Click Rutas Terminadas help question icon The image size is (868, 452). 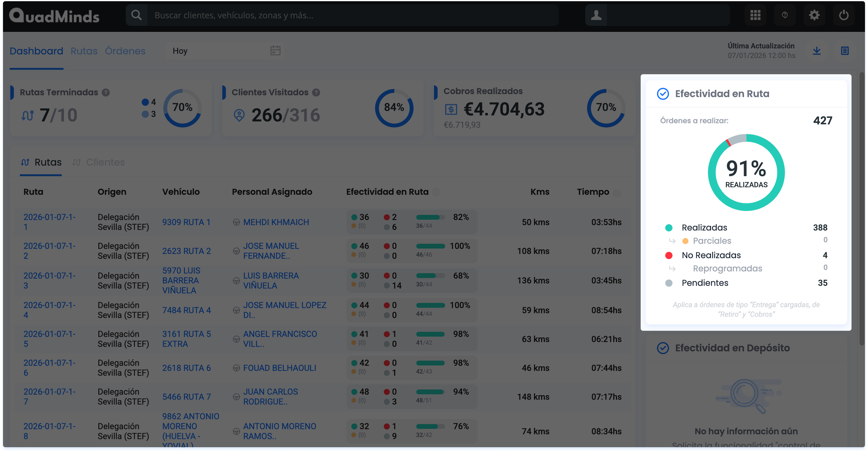click(x=106, y=93)
